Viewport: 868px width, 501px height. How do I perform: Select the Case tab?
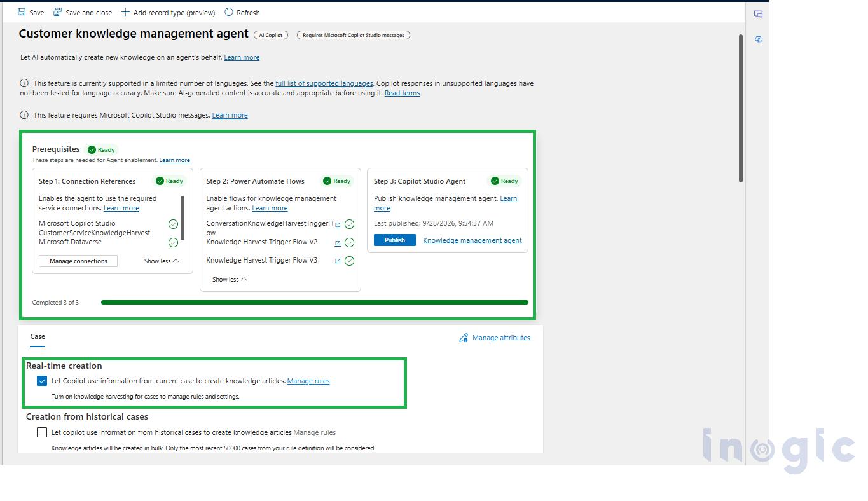tap(38, 337)
